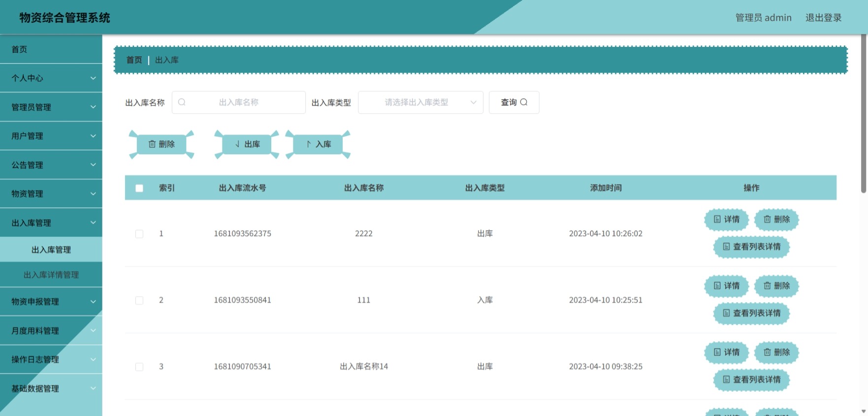The image size is (868, 416).
Task: Collapse the 出入库管理 parent menu
Action: point(51,223)
